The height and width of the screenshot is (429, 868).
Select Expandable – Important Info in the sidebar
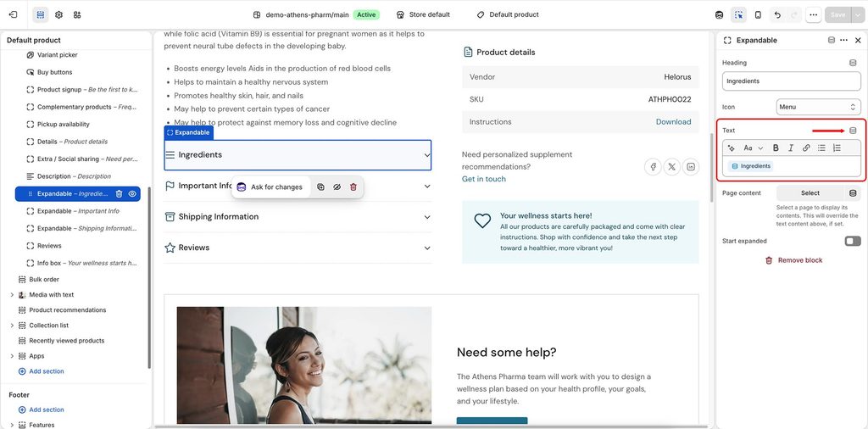[77, 211]
